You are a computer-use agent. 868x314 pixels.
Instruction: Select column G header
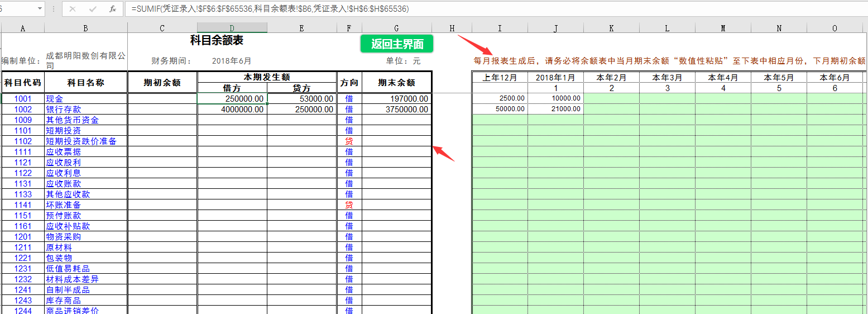pyautogui.click(x=396, y=28)
